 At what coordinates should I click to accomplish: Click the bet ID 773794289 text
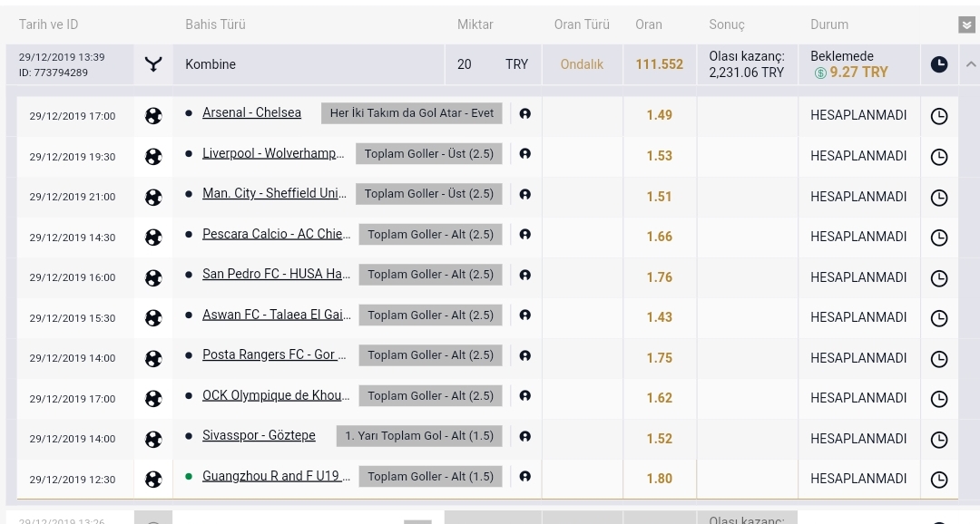point(54,73)
